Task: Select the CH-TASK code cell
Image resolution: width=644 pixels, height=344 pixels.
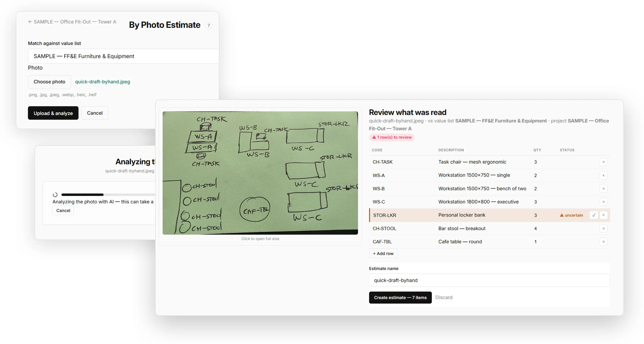Action: tap(382, 162)
